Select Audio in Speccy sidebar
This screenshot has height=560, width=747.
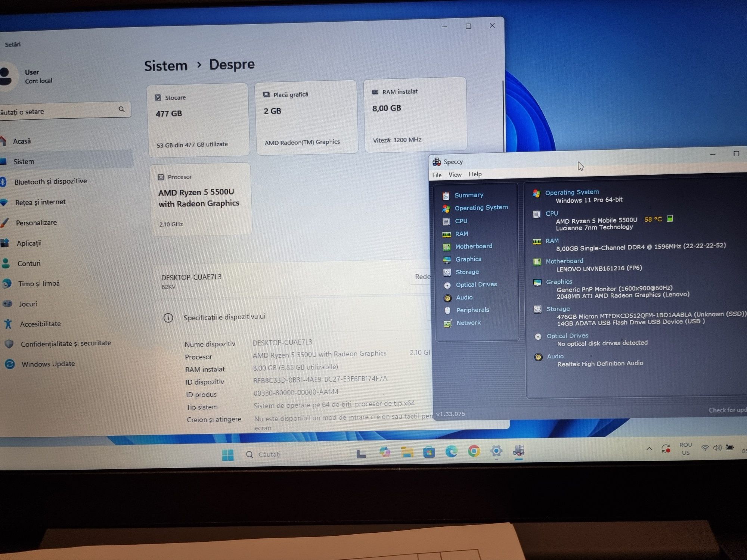(464, 298)
